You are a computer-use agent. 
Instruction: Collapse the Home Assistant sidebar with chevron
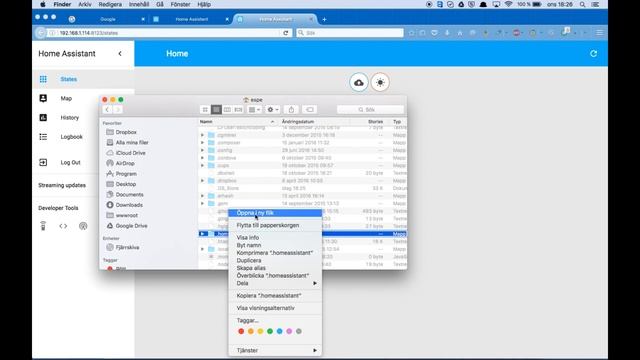120,53
